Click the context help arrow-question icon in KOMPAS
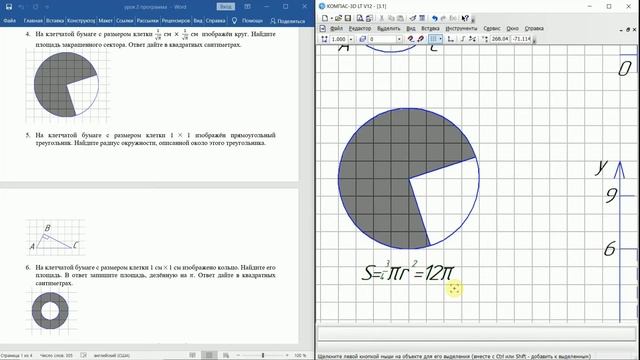640x360 pixels. tap(465, 18)
